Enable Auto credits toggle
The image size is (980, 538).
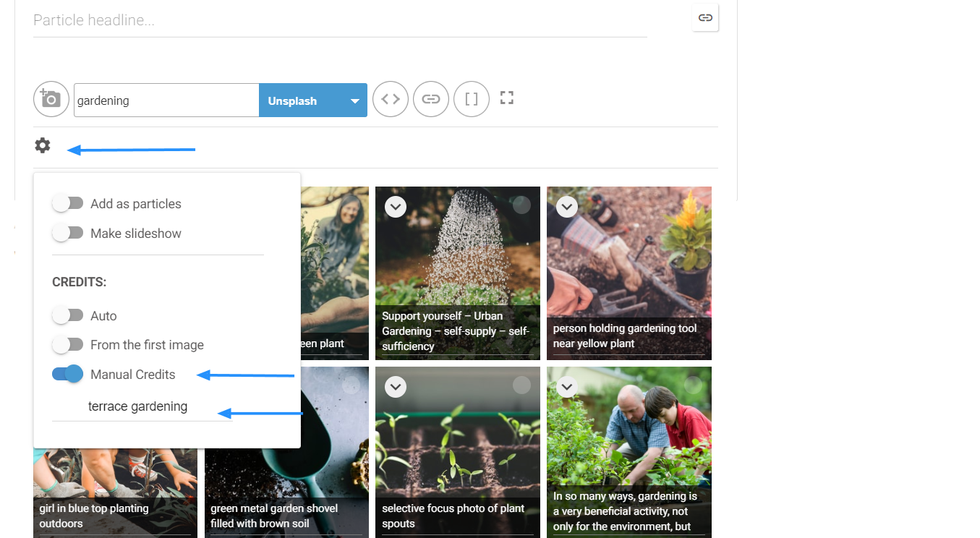pos(68,316)
